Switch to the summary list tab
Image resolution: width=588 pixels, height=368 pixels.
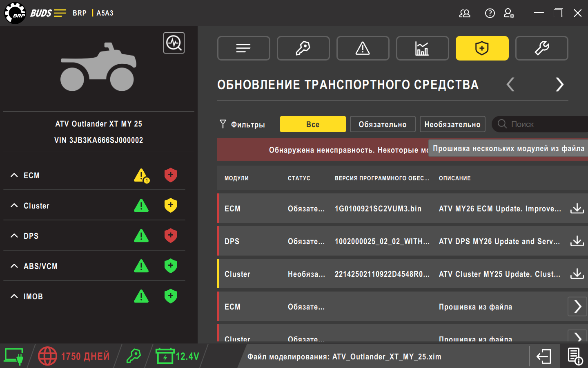point(244,48)
